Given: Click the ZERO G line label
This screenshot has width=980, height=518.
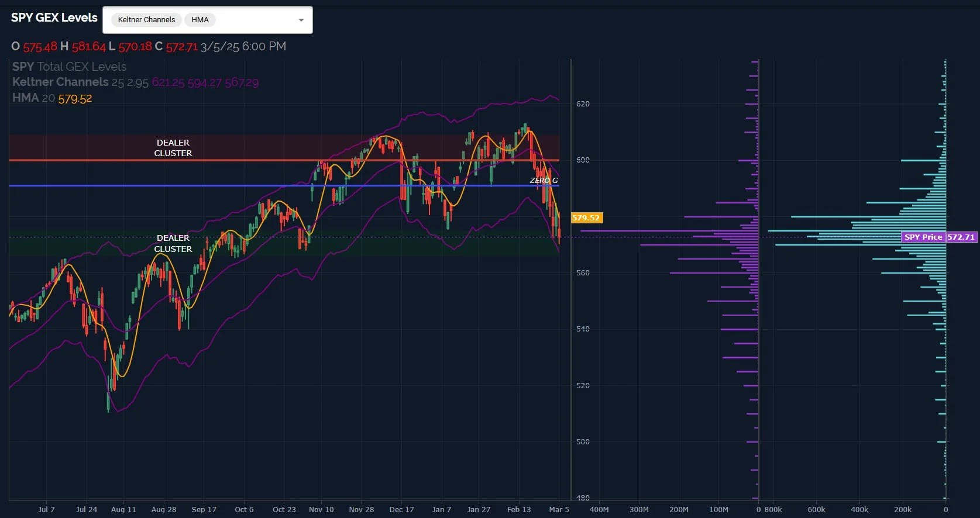Looking at the screenshot, I should coord(544,181).
